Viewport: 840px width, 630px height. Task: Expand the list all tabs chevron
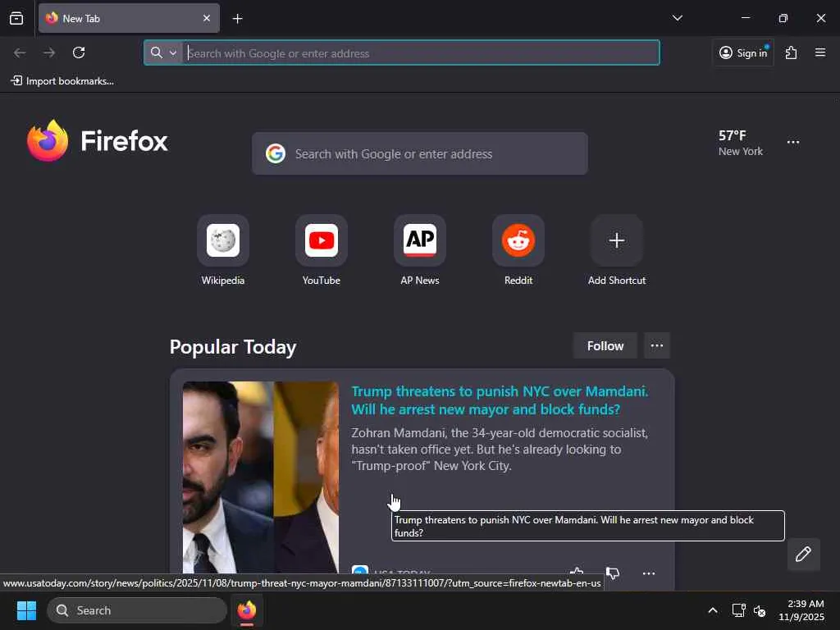point(677,18)
